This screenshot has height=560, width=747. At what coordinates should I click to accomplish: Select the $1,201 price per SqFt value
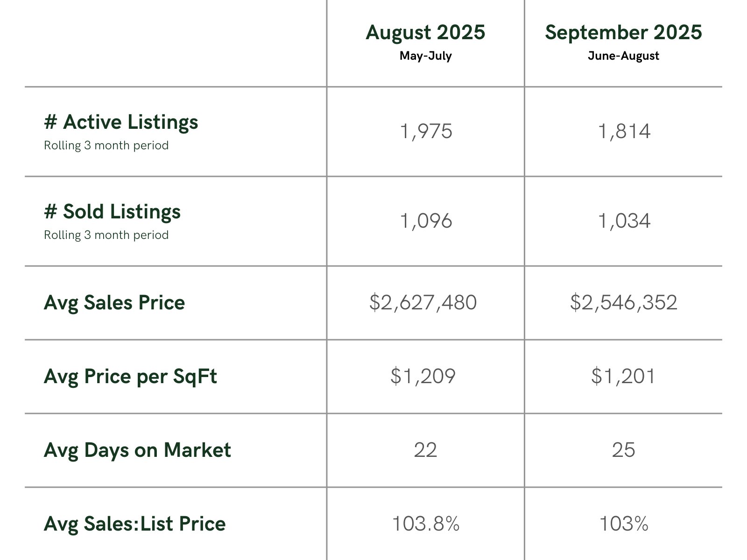pyautogui.click(x=623, y=377)
